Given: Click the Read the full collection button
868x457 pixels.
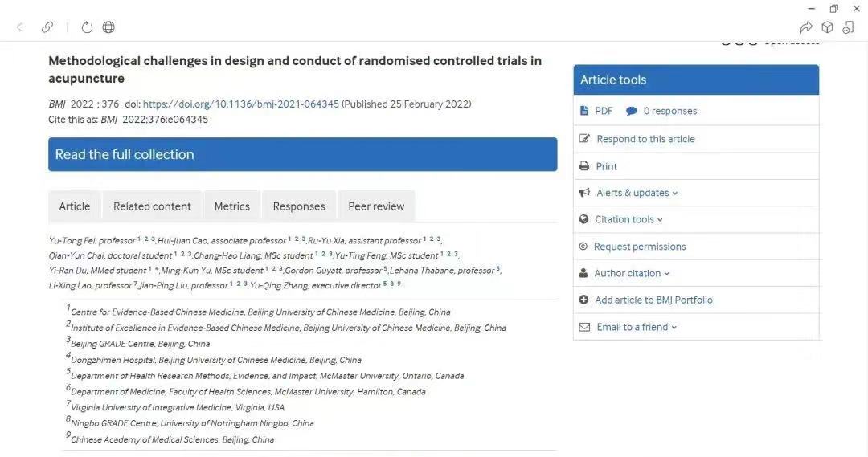Looking at the screenshot, I should click(x=302, y=154).
